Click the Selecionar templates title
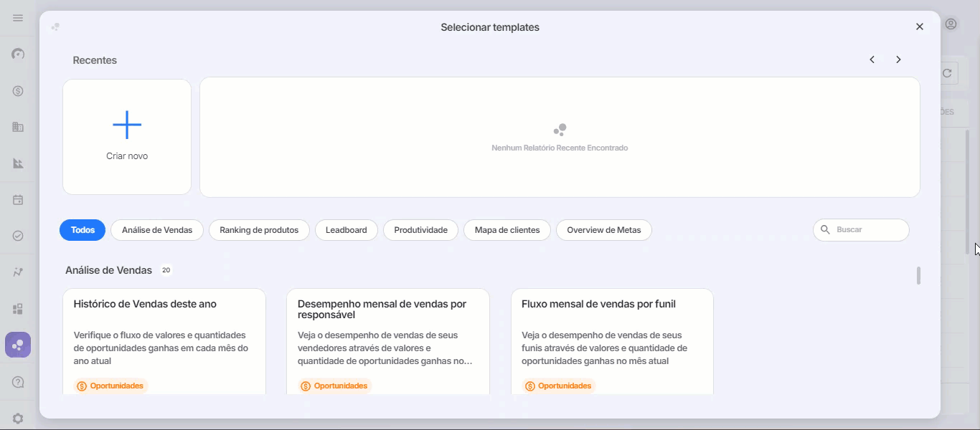The height and width of the screenshot is (430, 980). (x=490, y=27)
